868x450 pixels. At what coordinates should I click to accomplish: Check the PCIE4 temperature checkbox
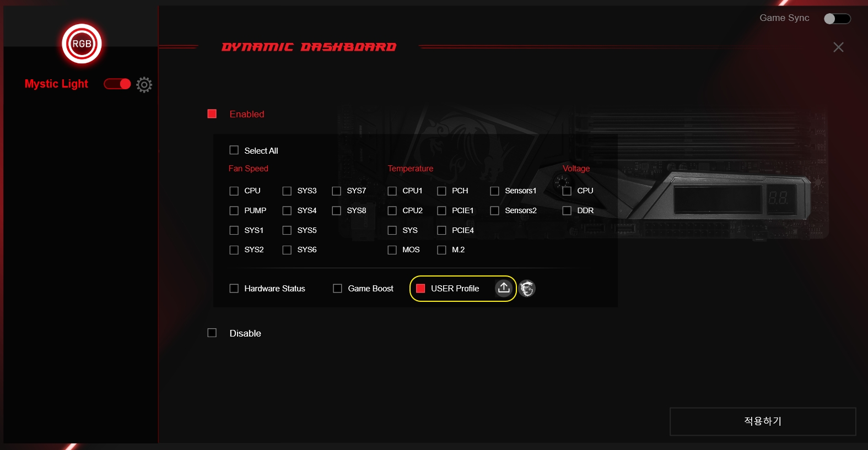point(442,230)
